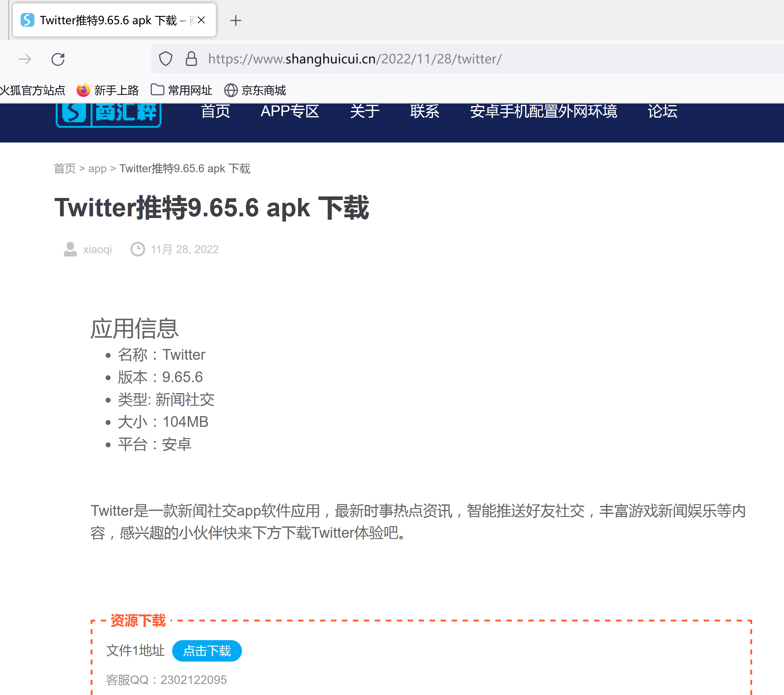This screenshot has height=695, width=784.
Task: Click the forward navigation arrow
Action: tap(25, 59)
